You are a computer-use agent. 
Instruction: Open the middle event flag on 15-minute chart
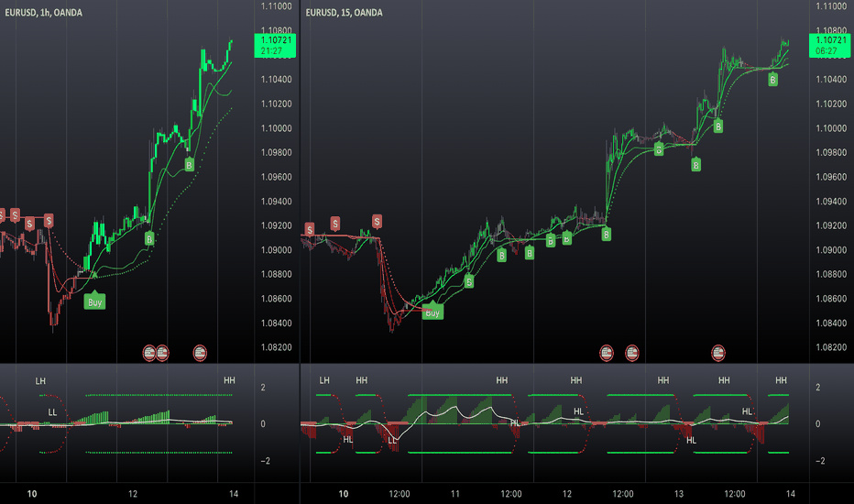point(631,353)
